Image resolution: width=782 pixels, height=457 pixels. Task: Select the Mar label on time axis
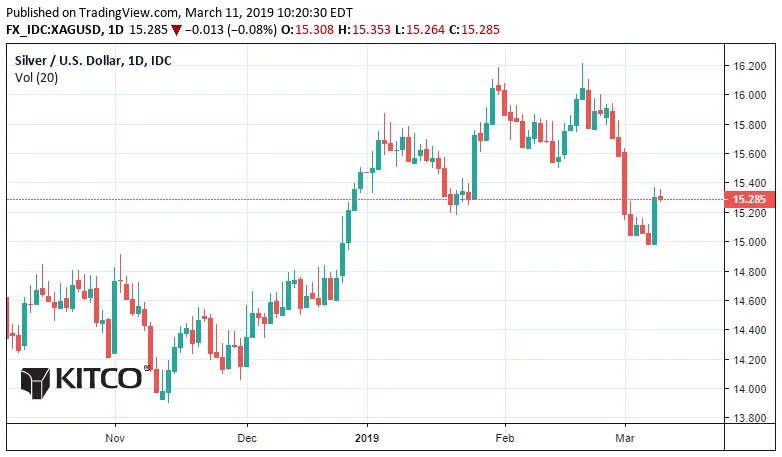coord(625,438)
